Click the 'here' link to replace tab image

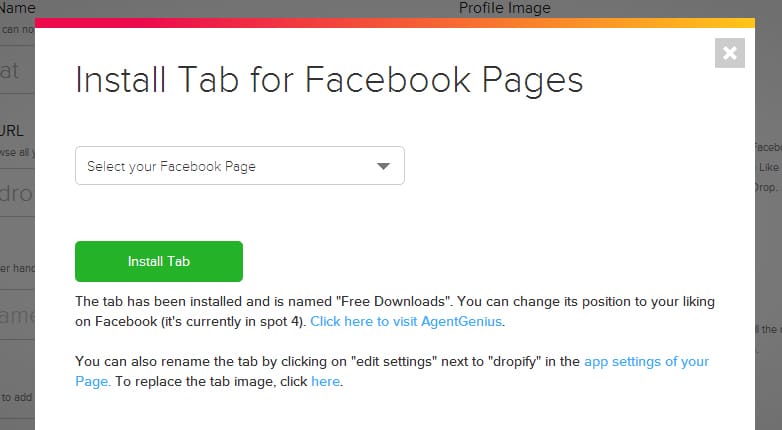click(x=325, y=381)
